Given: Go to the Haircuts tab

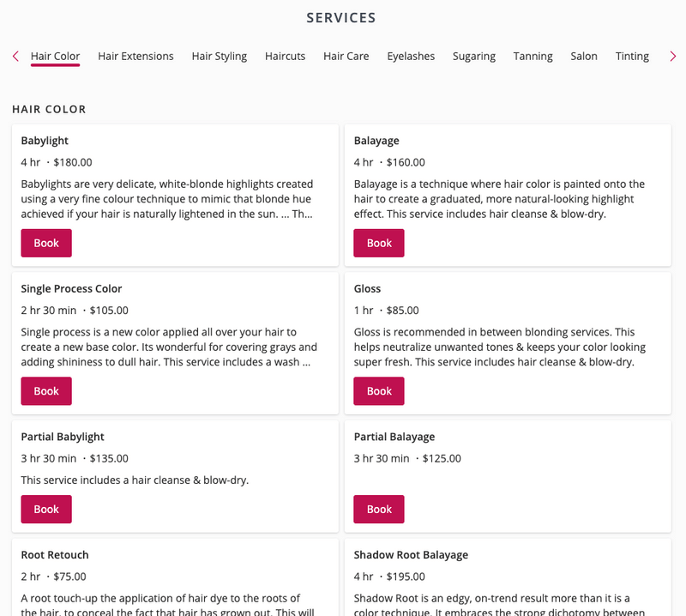Looking at the screenshot, I should click(285, 57).
